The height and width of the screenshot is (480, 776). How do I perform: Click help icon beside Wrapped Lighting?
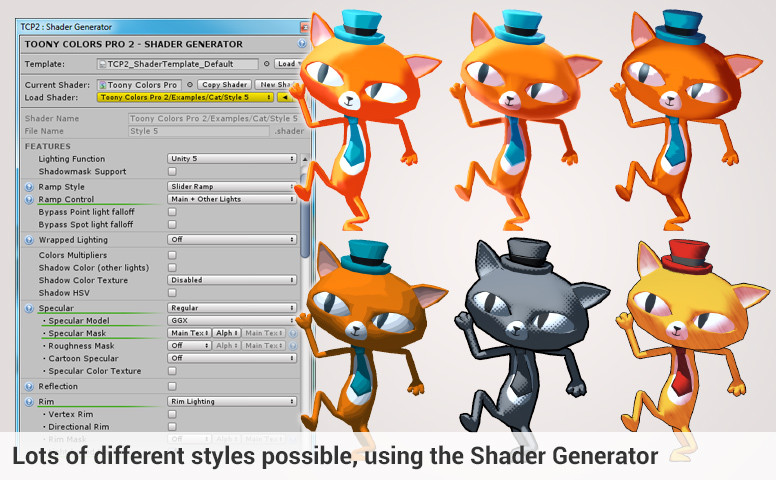coord(29,240)
